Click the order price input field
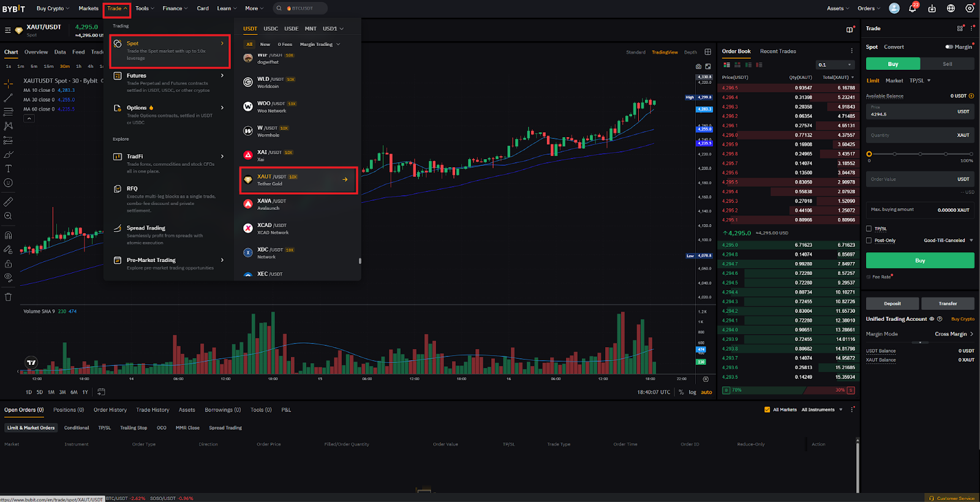The image size is (980, 502). [x=920, y=111]
